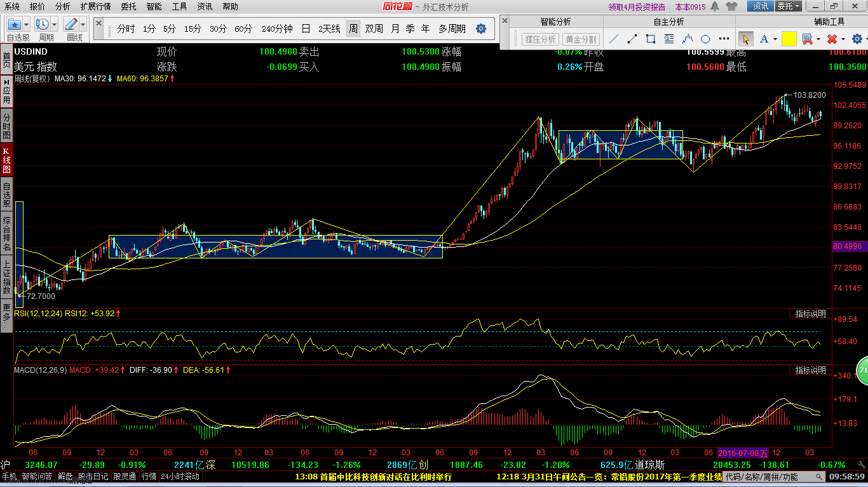Activate the arrow pointer selection tool
The image size is (868, 487).
pyautogui.click(x=746, y=39)
